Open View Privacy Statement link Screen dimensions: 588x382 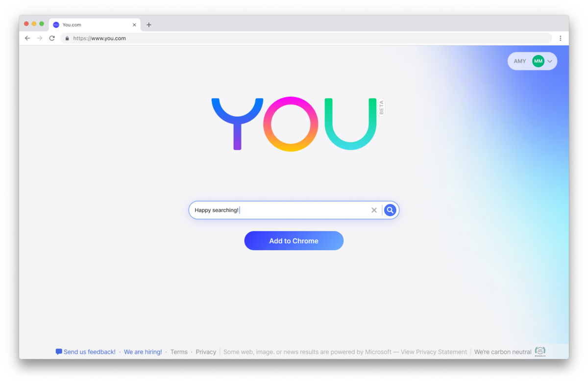tap(434, 352)
